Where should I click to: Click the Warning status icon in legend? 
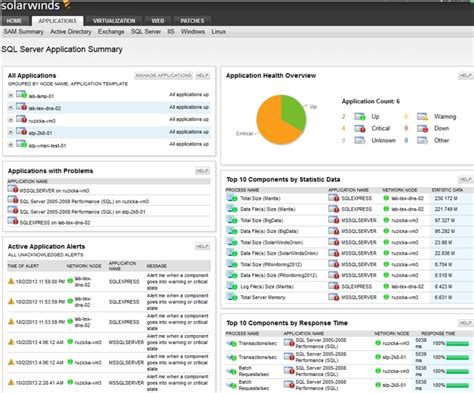click(422, 116)
